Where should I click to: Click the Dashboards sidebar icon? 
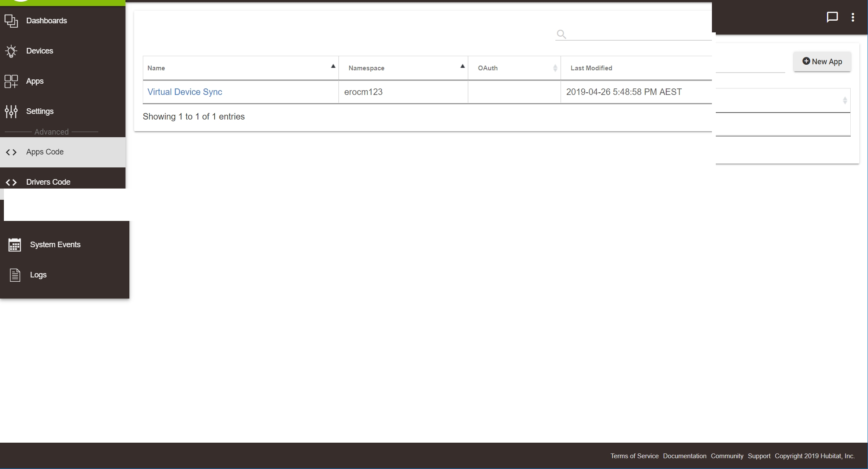coord(11,21)
